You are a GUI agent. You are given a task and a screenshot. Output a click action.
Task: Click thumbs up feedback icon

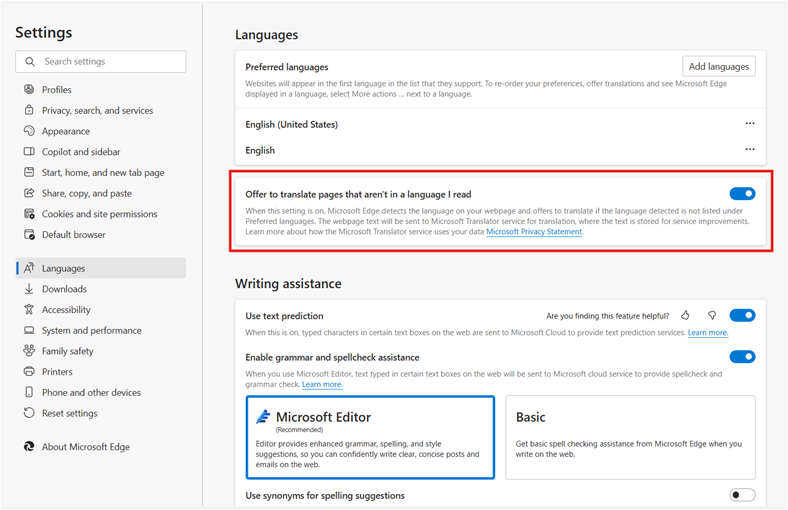(685, 316)
